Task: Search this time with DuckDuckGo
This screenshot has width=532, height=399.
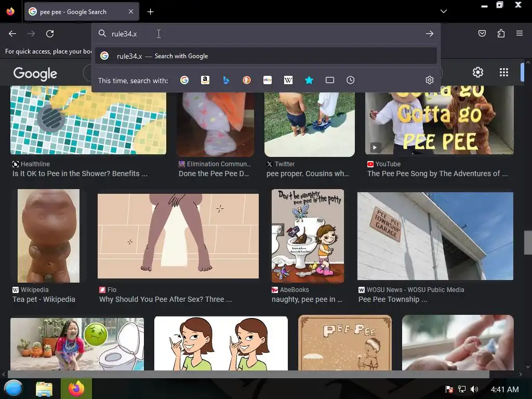Action: [x=247, y=80]
